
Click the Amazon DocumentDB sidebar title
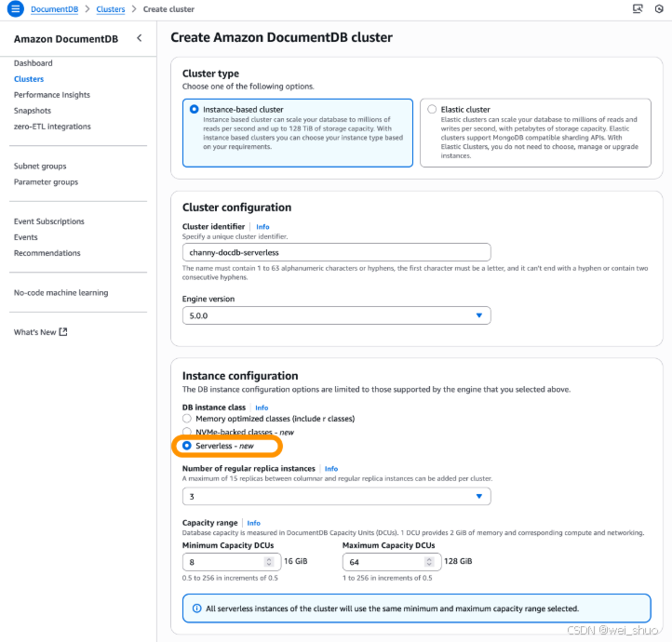[66, 39]
